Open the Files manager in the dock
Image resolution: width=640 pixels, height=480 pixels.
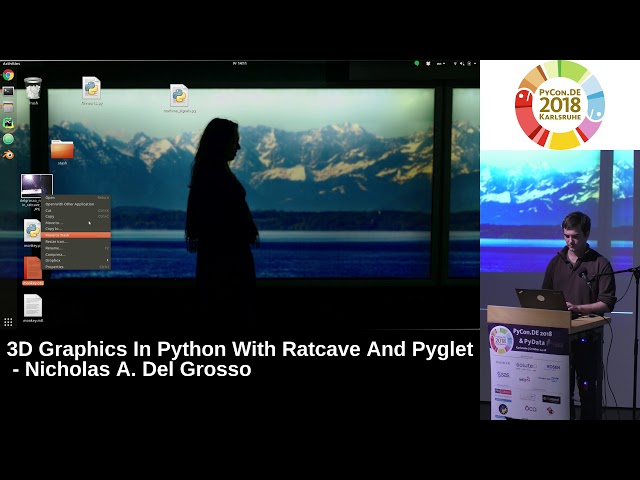[x=8, y=107]
